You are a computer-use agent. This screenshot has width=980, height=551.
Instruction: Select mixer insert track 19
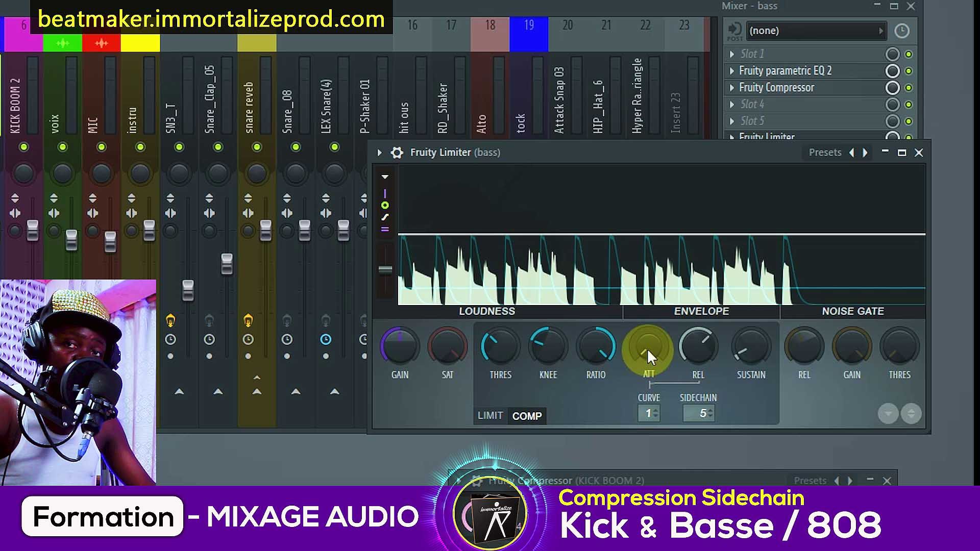click(x=529, y=34)
